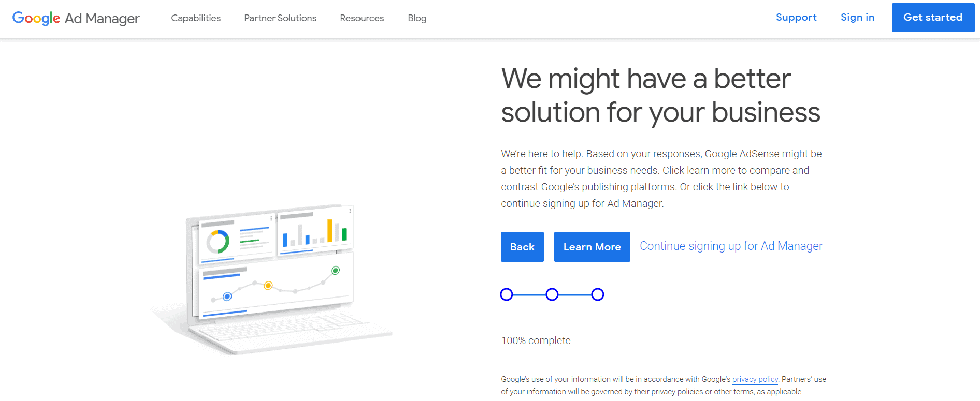The width and height of the screenshot is (980, 401).
Task: Click the Sign in link
Action: tap(857, 17)
